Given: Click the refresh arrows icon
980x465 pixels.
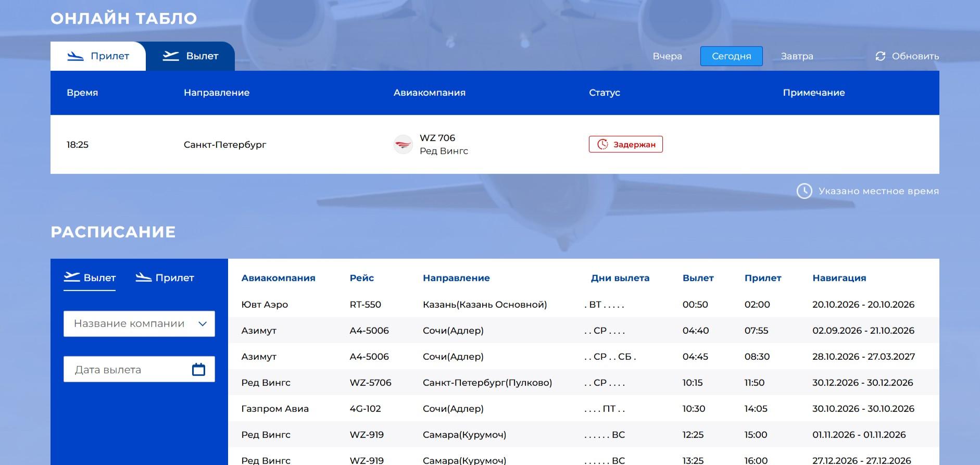Looking at the screenshot, I should 881,56.
